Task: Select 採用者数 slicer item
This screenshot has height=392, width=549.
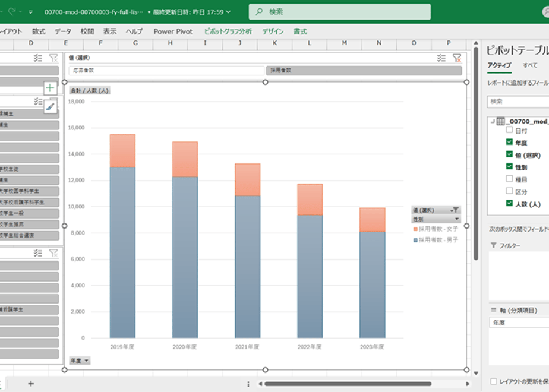Action: (364, 70)
